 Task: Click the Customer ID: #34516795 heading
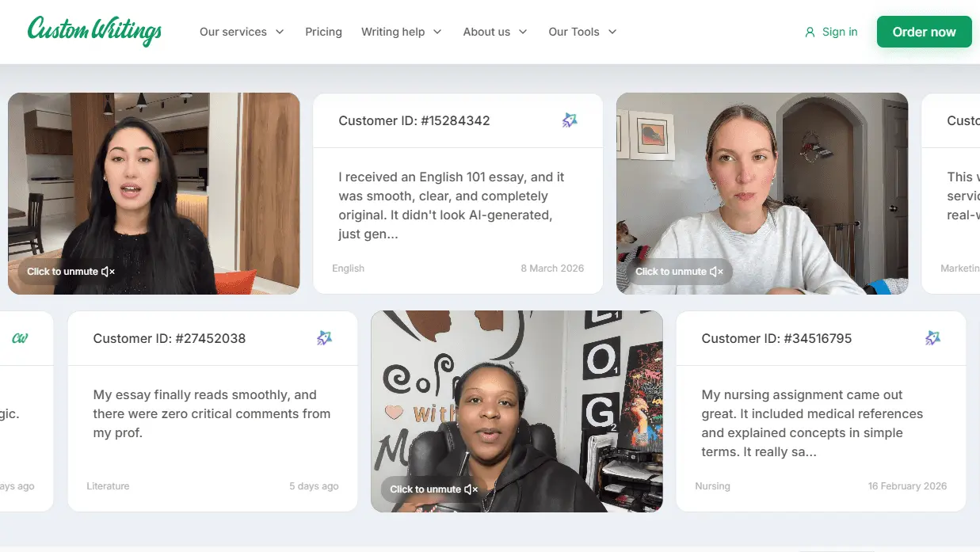pos(776,339)
